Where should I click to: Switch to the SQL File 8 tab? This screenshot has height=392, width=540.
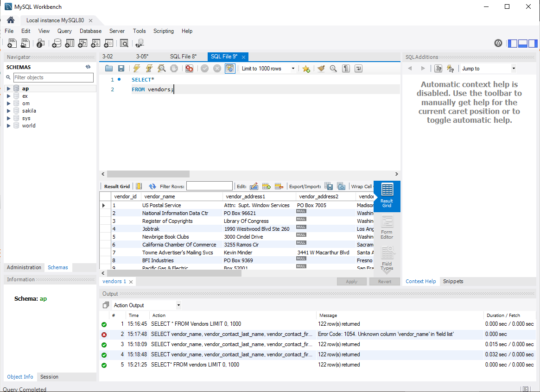click(183, 56)
